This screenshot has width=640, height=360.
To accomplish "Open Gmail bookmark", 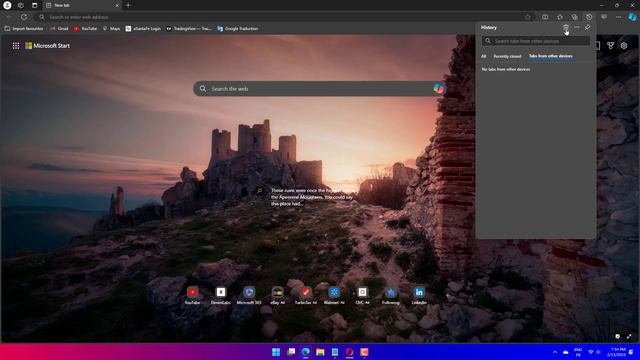I will point(59,29).
